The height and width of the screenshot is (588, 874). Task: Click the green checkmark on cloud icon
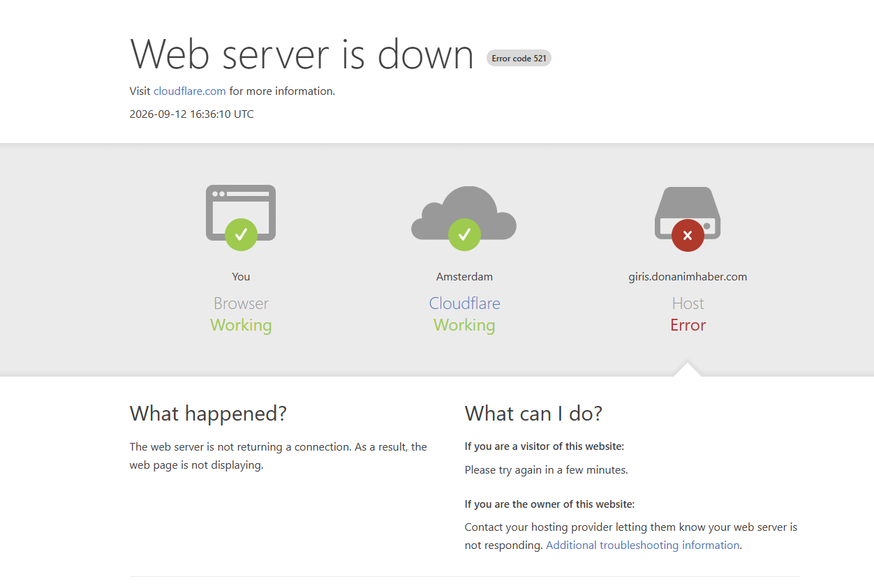(x=464, y=234)
